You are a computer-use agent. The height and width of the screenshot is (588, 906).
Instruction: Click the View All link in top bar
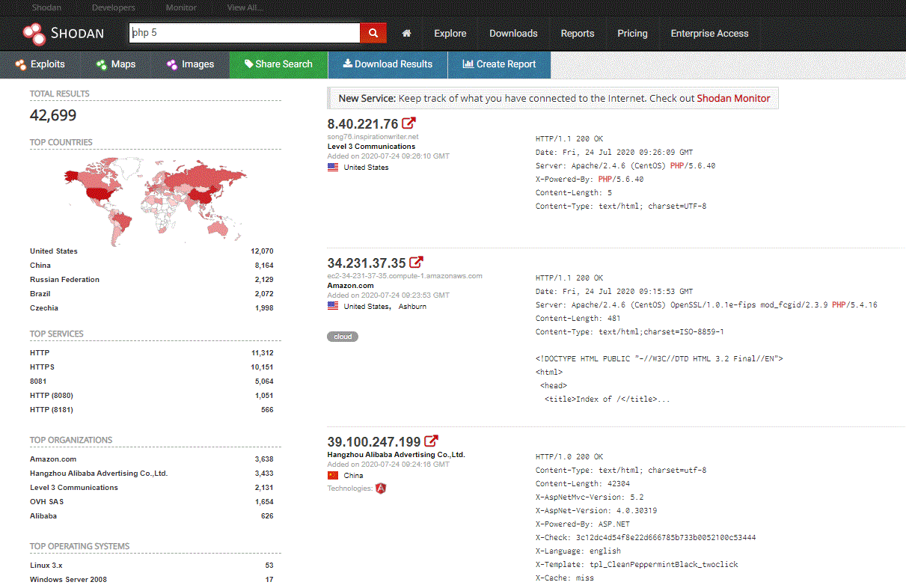[246, 7]
